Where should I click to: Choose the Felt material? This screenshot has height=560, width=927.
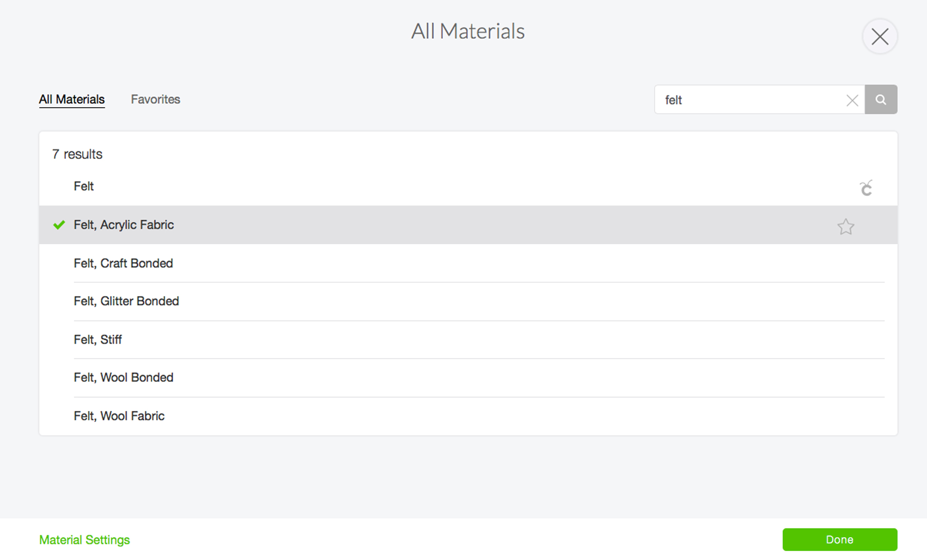468,186
